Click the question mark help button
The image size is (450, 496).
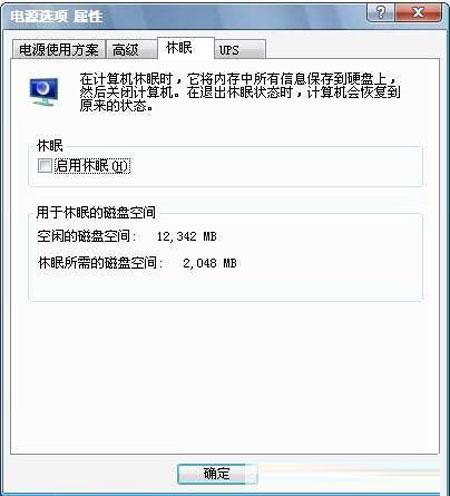coord(381,13)
